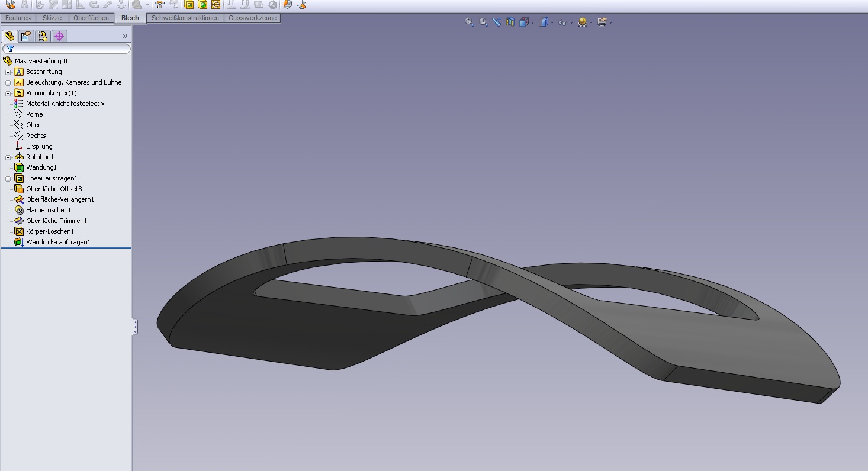The width and height of the screenshot is (868, 471).
Task: Open the Corners tool dropdown arrow
Action: pos(147,5)
